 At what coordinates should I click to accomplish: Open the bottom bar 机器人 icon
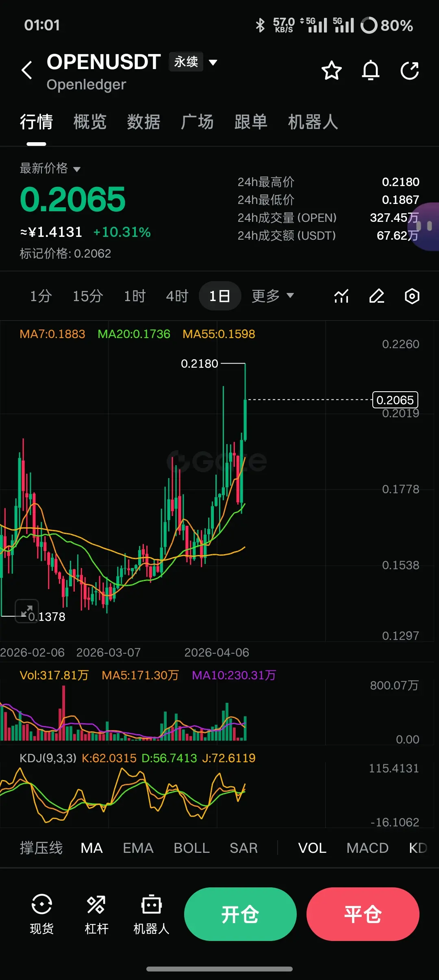point(151,914)
